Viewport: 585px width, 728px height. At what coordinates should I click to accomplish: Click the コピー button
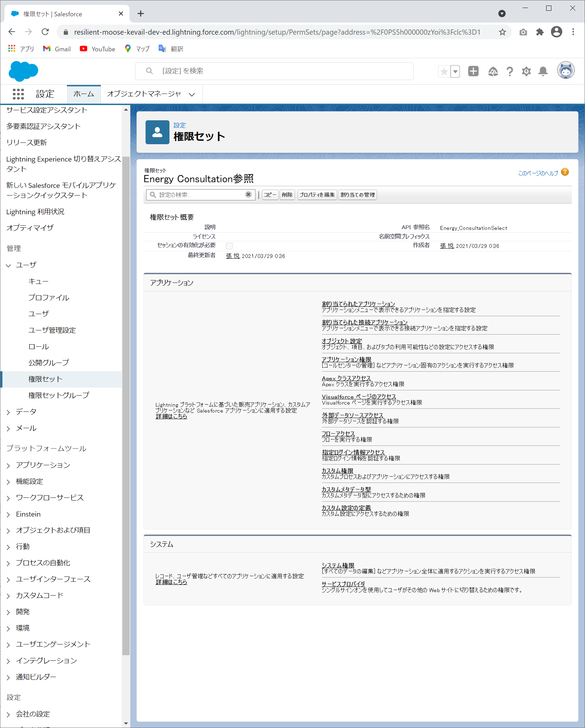coord(270,195)
